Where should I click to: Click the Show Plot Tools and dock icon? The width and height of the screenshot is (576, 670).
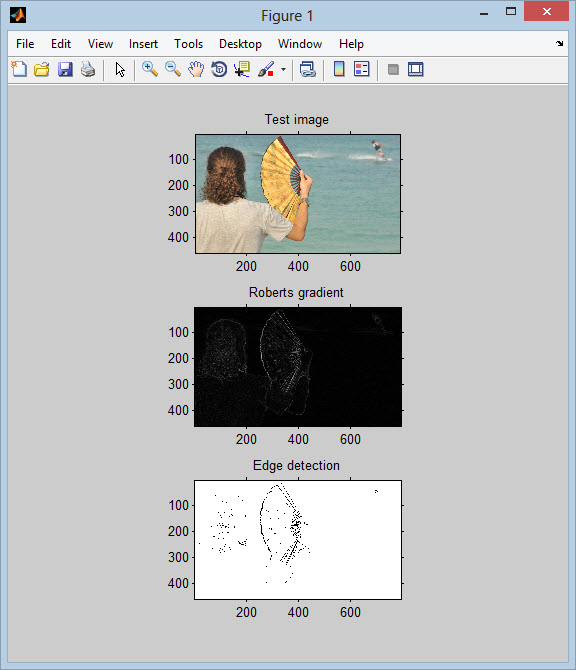[x=416, y=69]
